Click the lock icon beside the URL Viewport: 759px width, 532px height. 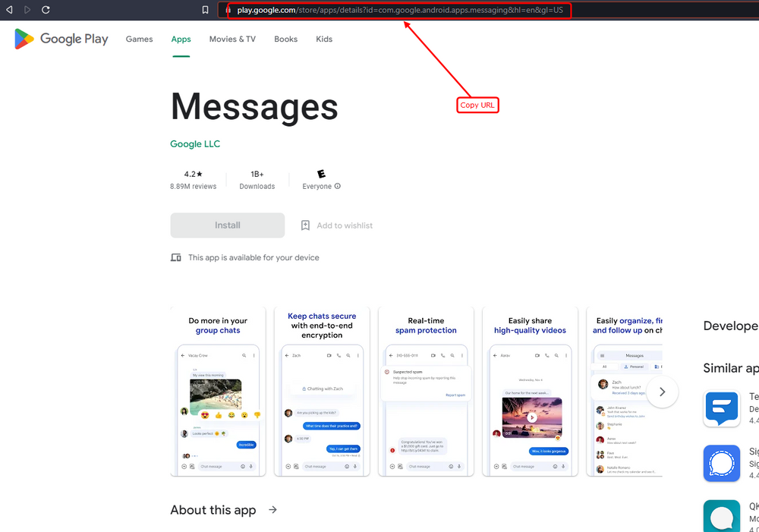[x=228, y=10]
